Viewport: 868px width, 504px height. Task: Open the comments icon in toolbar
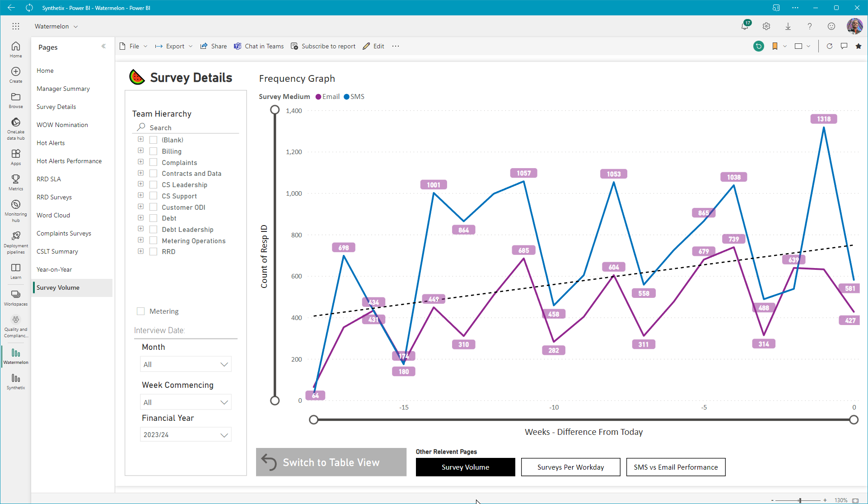844,46
